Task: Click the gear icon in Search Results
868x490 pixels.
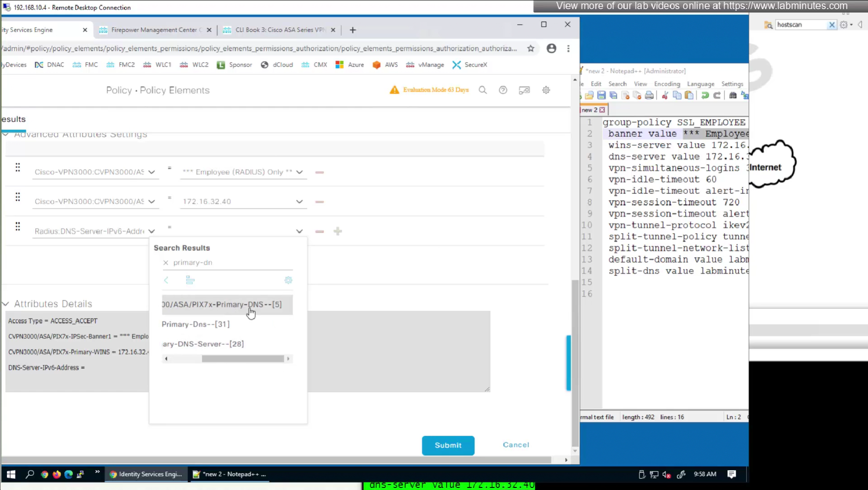Action: (288, 280)
